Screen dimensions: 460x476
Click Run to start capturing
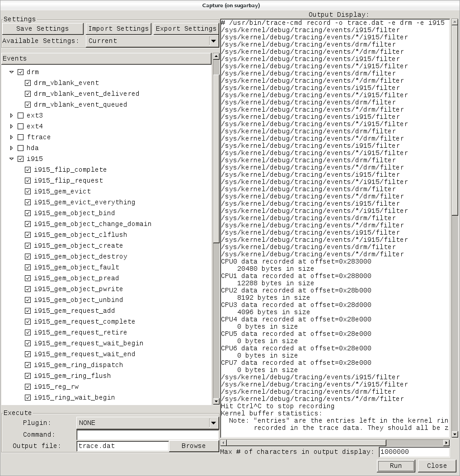pyautogui.click(x=395, y=466)
